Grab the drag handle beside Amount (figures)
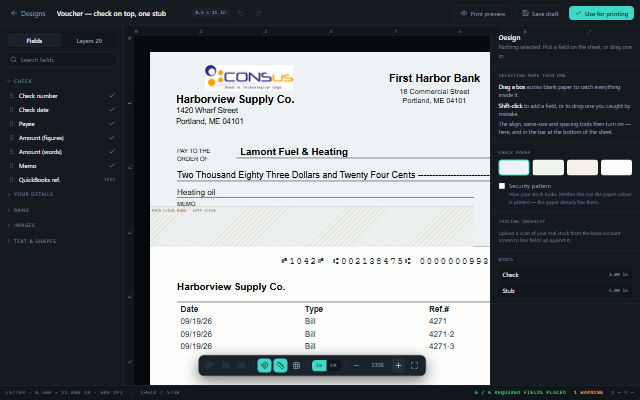This screenshot has height=400, width=640. tap(11, 138)
